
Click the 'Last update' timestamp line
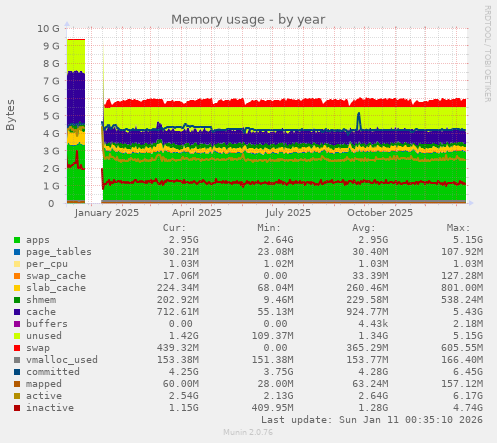(x=372, y=420)
